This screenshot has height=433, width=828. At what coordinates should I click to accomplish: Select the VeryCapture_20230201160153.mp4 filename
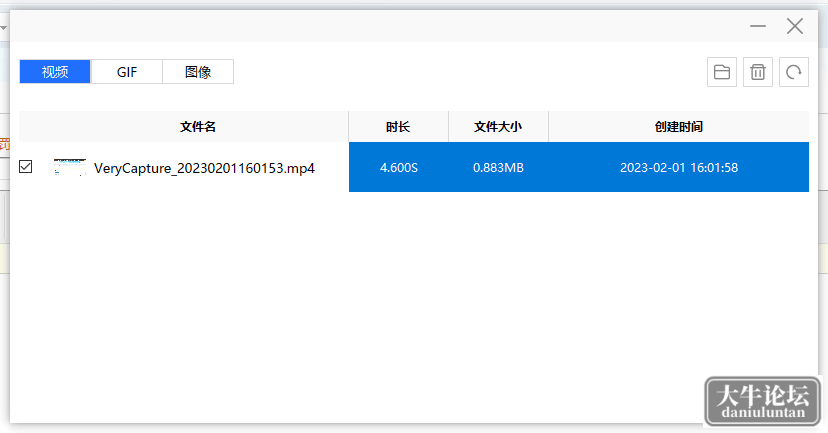[204, 168]
